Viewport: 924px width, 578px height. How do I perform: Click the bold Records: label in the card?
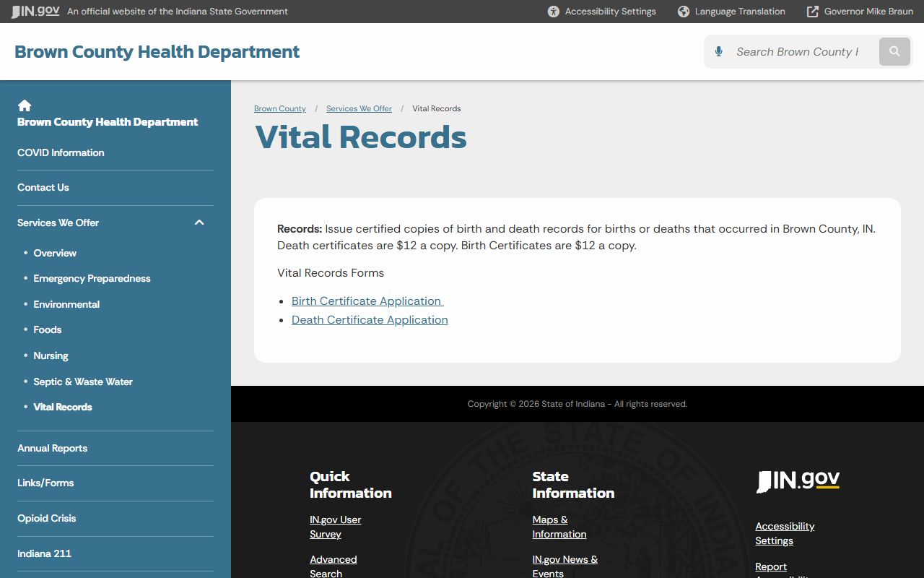click(300, 229)
